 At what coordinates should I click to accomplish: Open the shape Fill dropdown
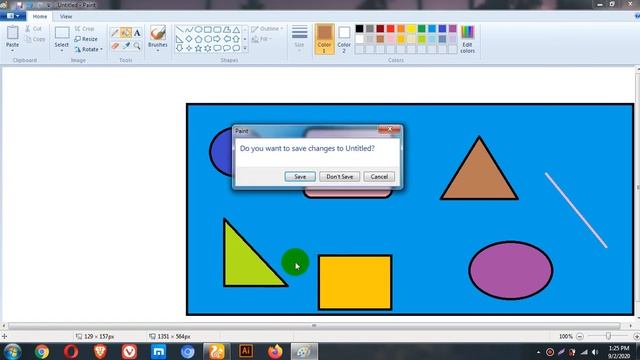point(262,39)
